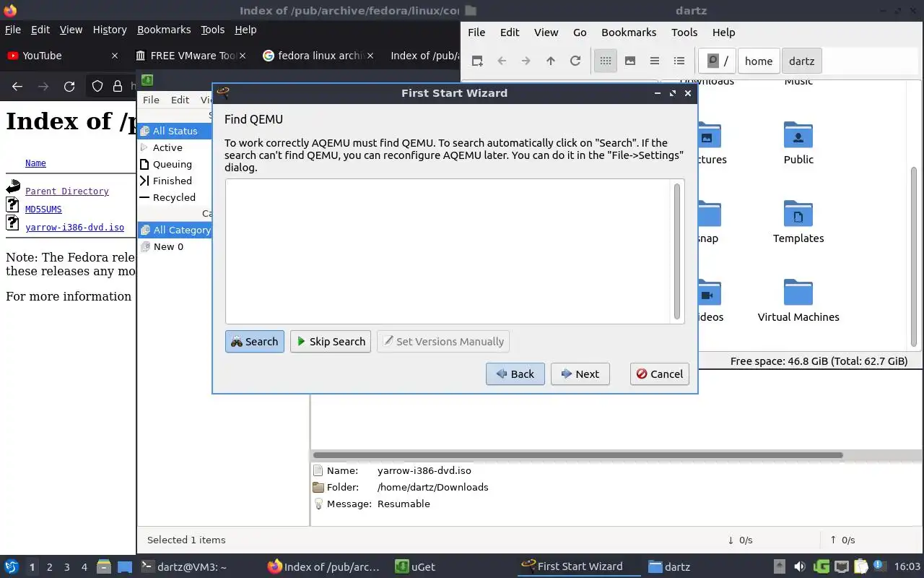Open the Public folder
The image size is (924, 578).
point(798,143)
